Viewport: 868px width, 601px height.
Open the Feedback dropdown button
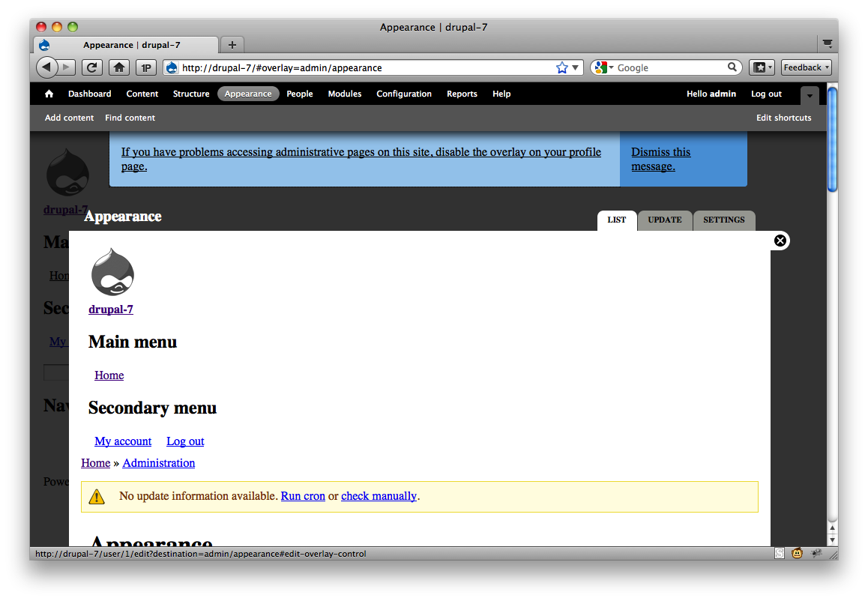pos(806,67)
